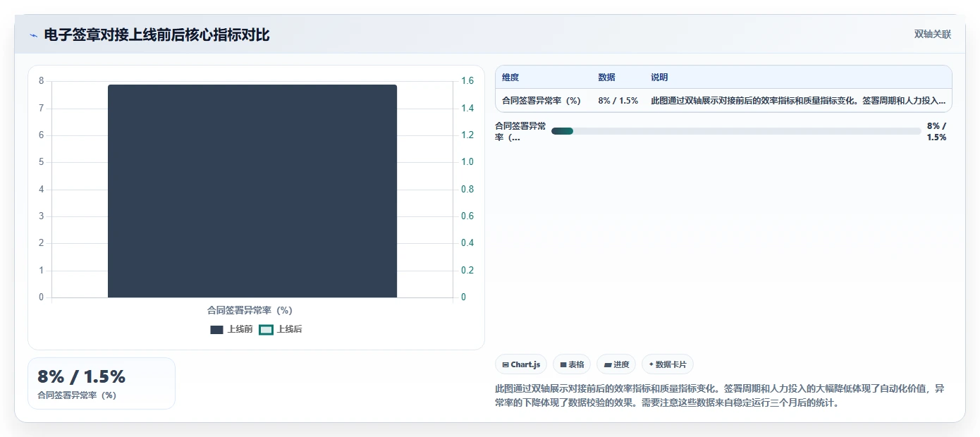Select the Chart.js tag
This screenshot has width=980, height=437.
(x=521, y=364)
